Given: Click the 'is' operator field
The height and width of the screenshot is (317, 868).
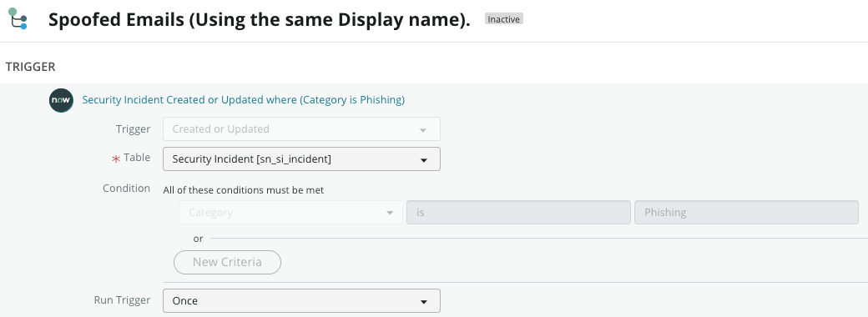Looking at the screenshot, I should [x=518, y=213].
